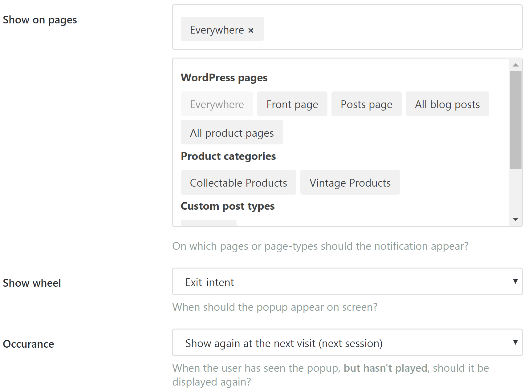Click the scroll up arrow in pages list
Screen dimensions: 532x392
click(x=515, y=65)
